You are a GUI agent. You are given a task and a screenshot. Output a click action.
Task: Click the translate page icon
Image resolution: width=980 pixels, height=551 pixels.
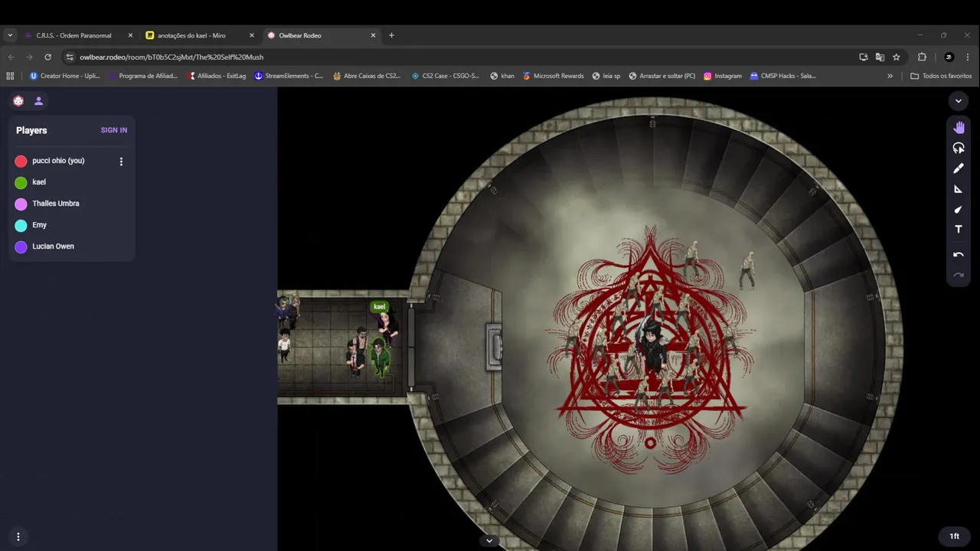pos(880,57)
